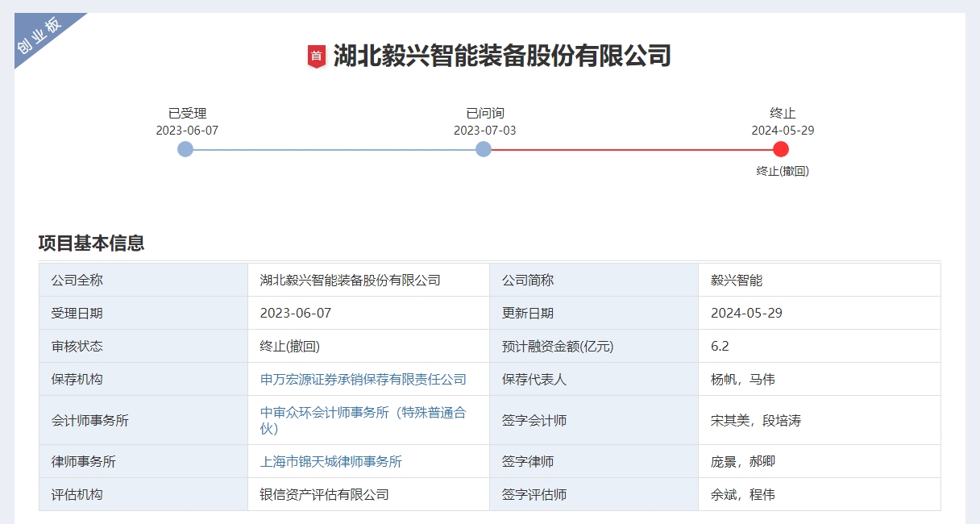Click the 庞景，郝卿 value cell
980x524 pixels.
click(820, 461)
